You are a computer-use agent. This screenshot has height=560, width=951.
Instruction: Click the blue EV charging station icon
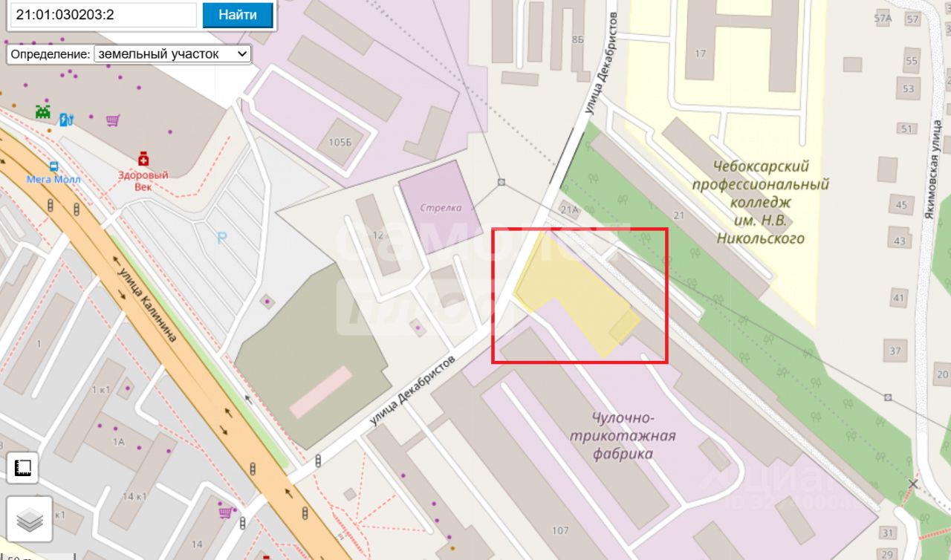click(x=65, y=117)
